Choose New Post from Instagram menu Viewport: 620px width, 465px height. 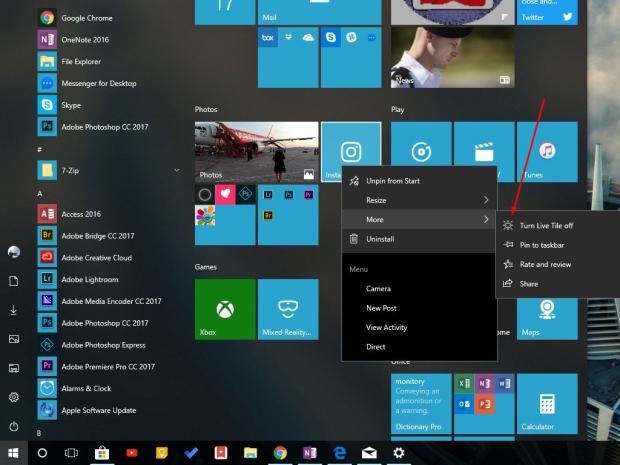point(381,308)
